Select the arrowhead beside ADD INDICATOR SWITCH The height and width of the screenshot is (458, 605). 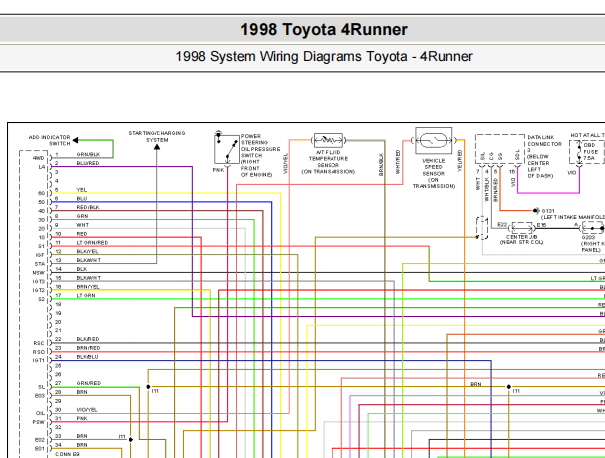(x=76, y=140)
